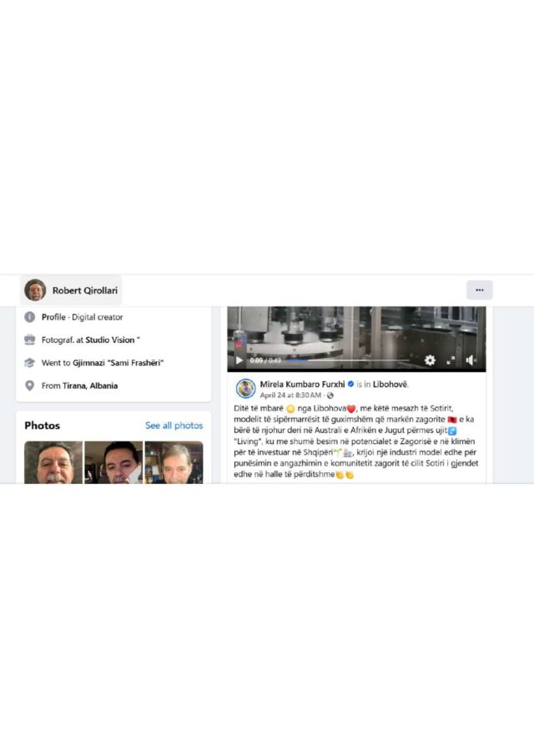Viewport: 534px width, 756px height.
Task: Open the third photo thumbnail
Action: click(x=174, y=462)
